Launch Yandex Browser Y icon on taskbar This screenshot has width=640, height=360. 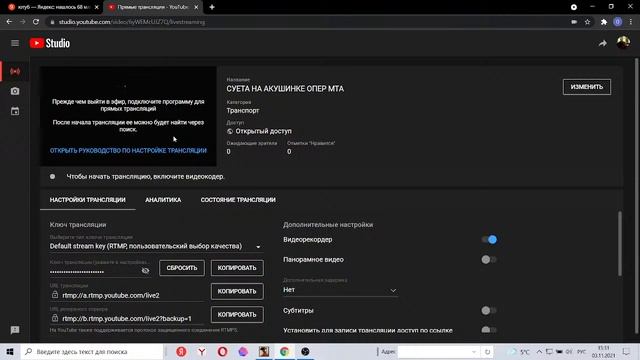pyautogui.click(x=202, y=351)
